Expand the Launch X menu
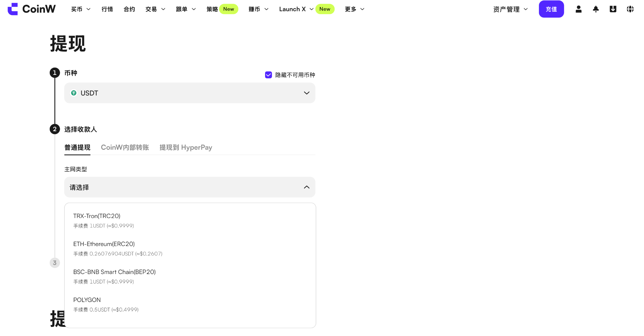Screen dimensions: 644x336 296,9
